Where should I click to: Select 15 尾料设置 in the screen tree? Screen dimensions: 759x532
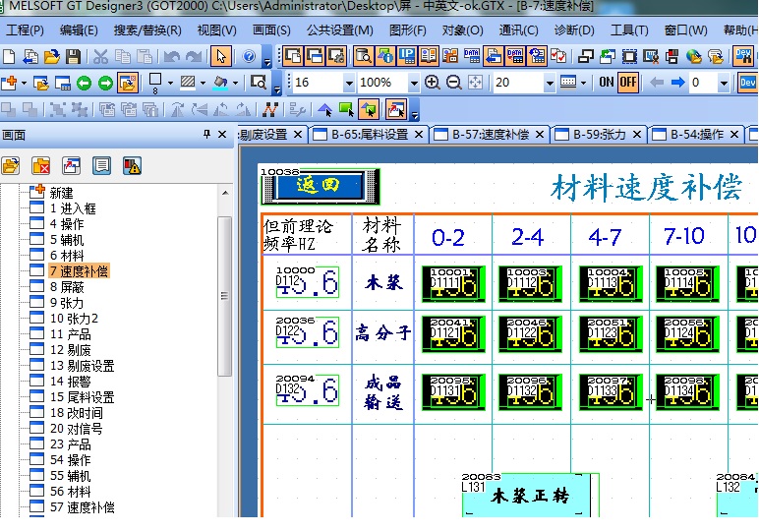(82, 397)
